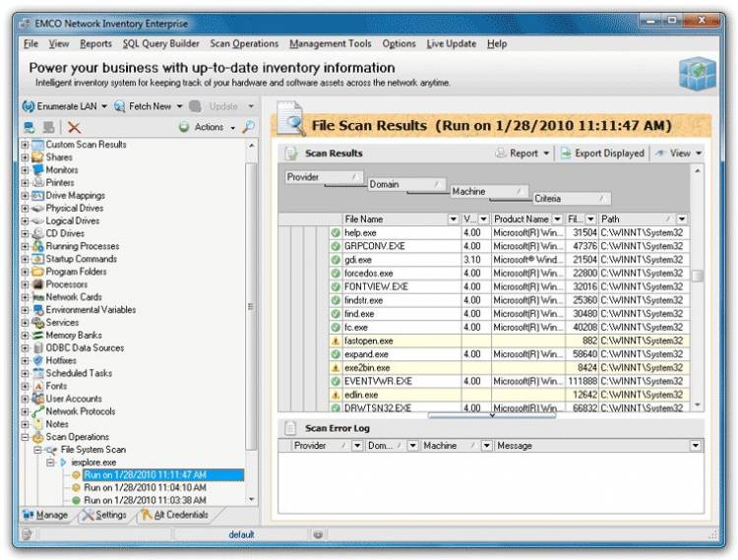Click the Enumerate LAN globe icon
This screenshot has height=560, width=738.
tap(28, 106)
